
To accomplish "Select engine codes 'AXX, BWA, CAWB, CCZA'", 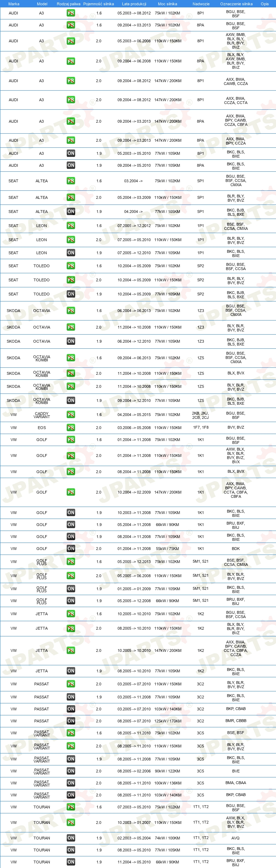I will tap(236, 81).
